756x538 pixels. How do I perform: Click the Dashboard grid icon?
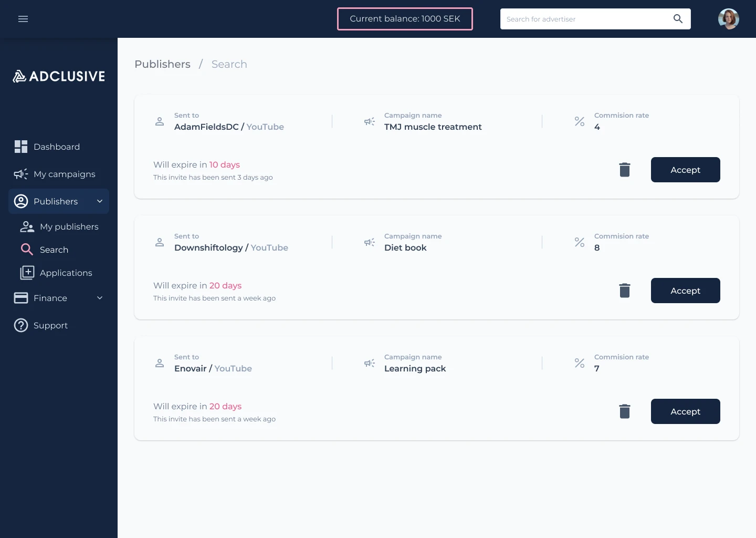click(x=21, y=147)
